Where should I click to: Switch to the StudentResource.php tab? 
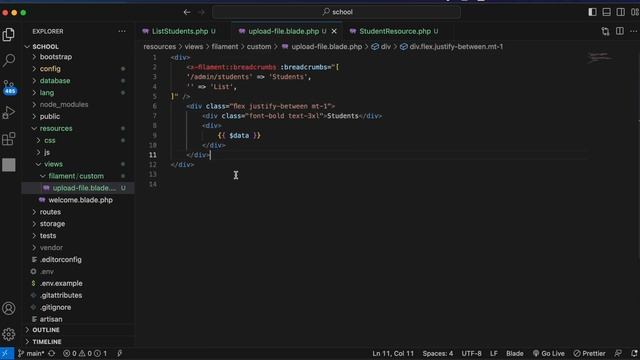[394, 31]
